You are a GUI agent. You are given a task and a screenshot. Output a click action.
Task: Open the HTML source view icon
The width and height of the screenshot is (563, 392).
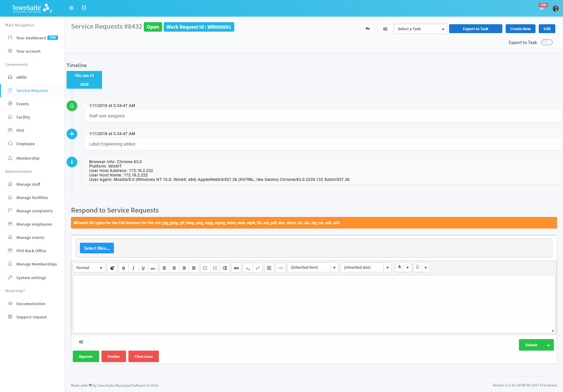point(281,268)
